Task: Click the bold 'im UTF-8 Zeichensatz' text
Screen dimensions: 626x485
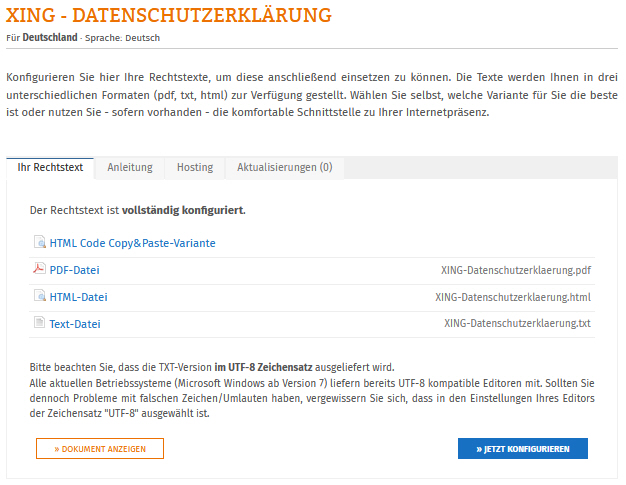Action: pyautogui.click(x=263, y=367)
